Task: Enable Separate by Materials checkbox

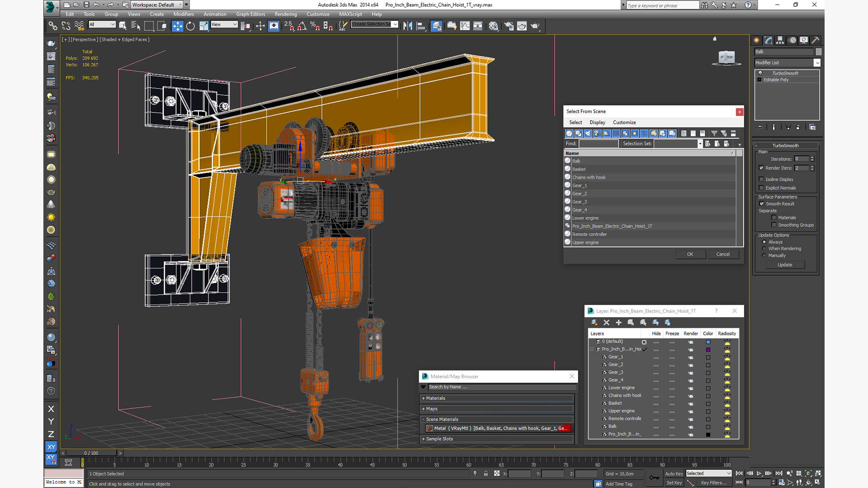Action: coord(774,218)
